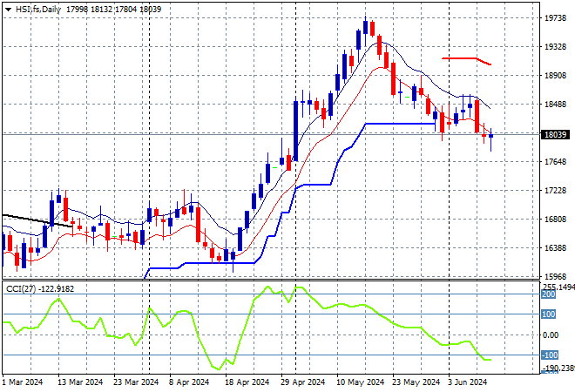Click the 10 May 2024 date label
Image resolution: width=575 pixels, height=392 pixels.
pos(360,382)
